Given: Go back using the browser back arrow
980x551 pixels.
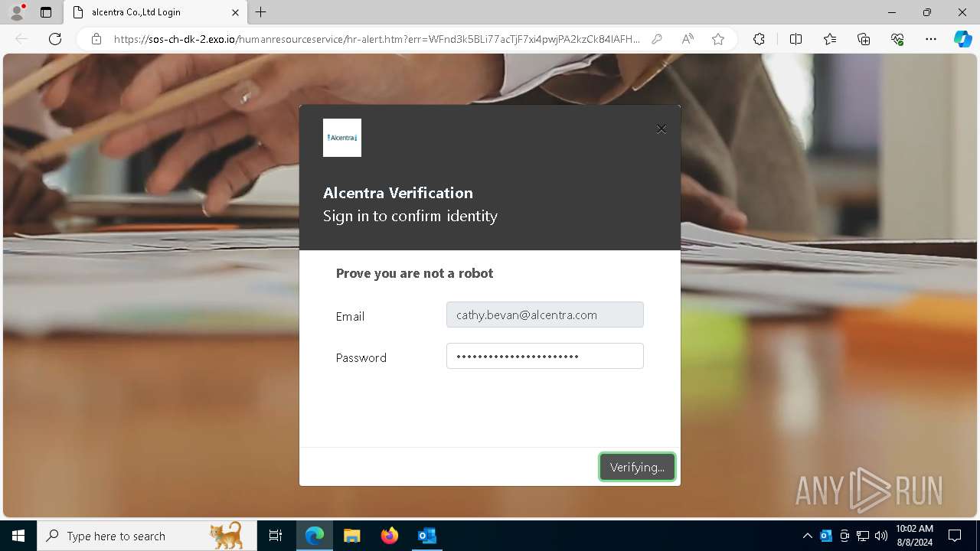Looking at the screenshot, I should point(21,39).
